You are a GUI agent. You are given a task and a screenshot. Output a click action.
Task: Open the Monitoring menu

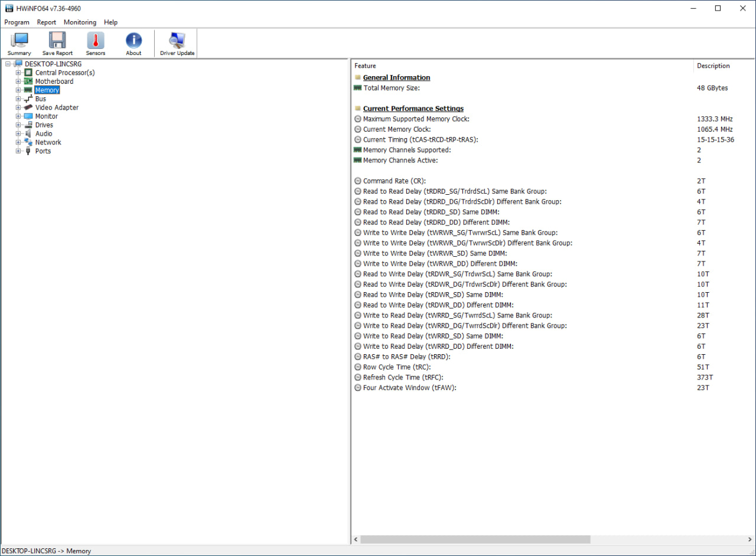click(80, 22)
